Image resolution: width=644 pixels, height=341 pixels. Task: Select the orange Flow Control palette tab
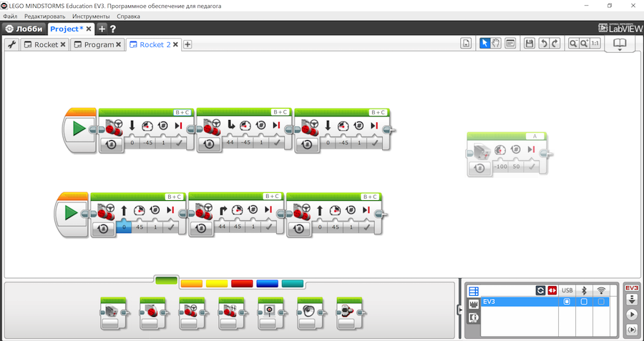191,284
